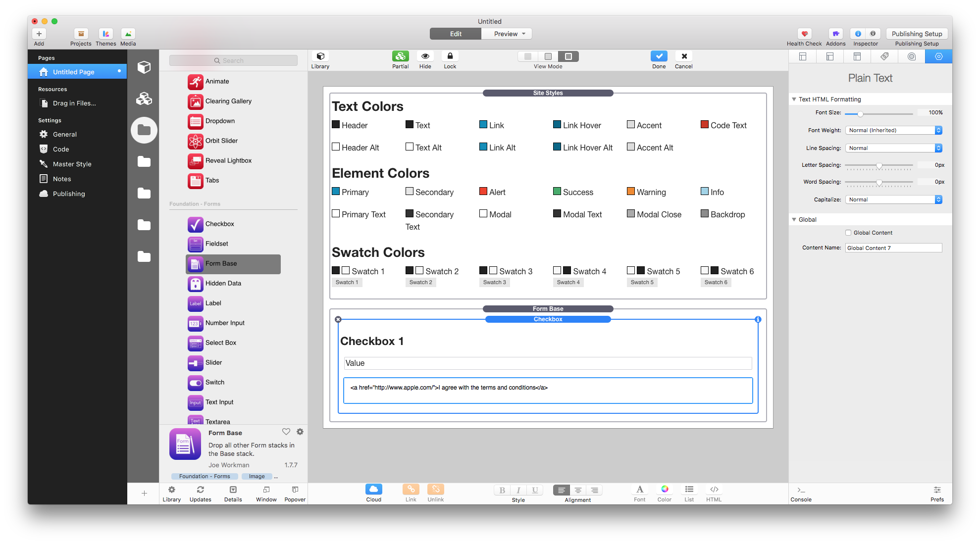Open the Font Weight dropdown
The width and height of the screenshot is (980, 544).
click(x=893, y=130)
